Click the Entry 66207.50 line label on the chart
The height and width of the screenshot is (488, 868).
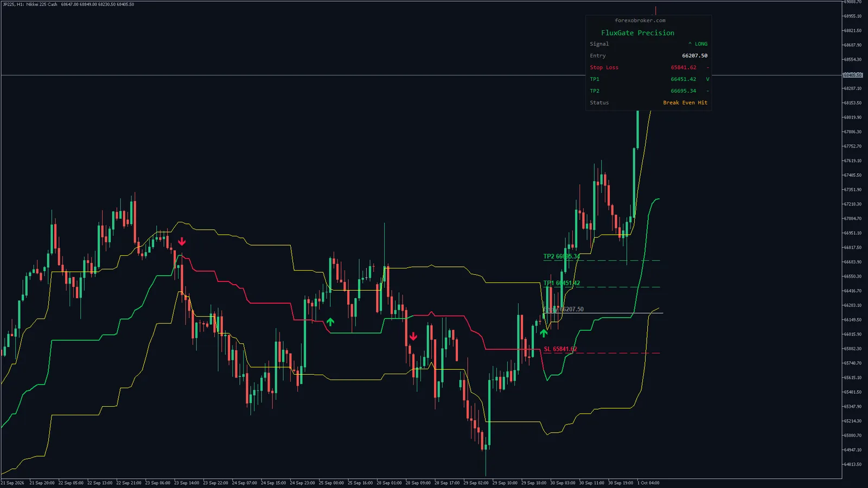coord(564,310)
